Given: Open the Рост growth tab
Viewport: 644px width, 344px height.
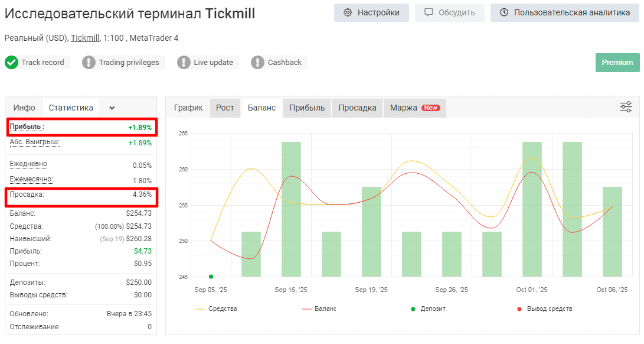Looking at the screenshot, I should tap(225, 108).
